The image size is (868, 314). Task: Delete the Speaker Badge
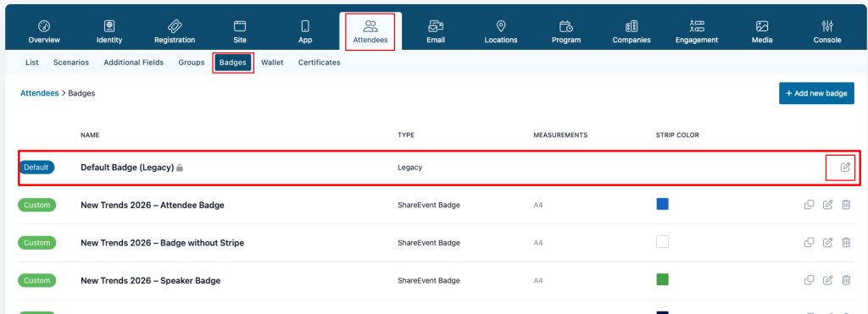pos(846,280)
